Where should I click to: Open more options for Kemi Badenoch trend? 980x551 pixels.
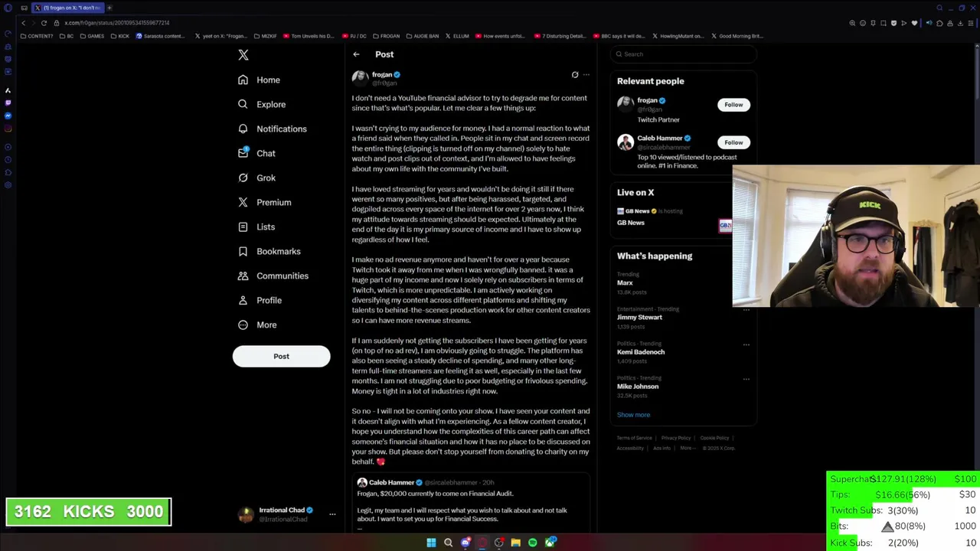point(746,344)
